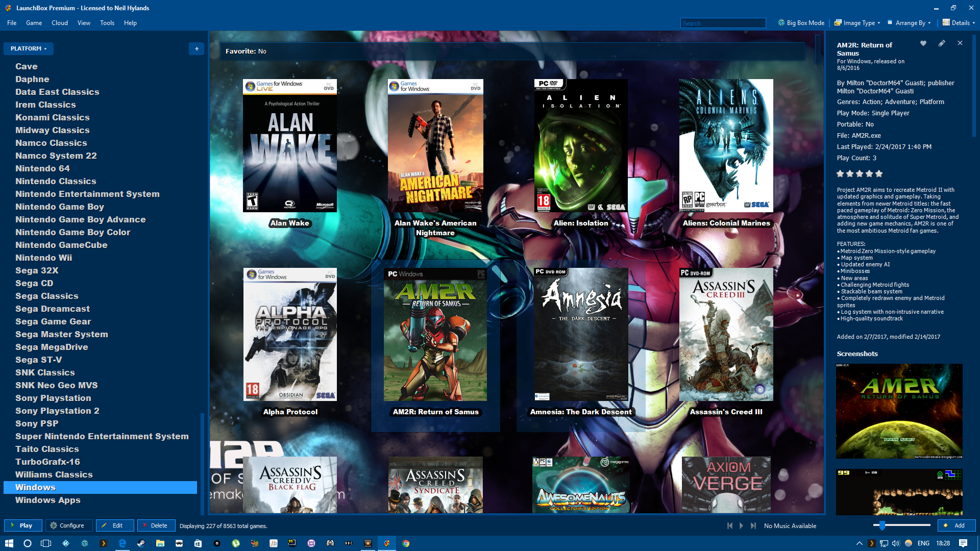Click the Play button

tap(23, 525)
